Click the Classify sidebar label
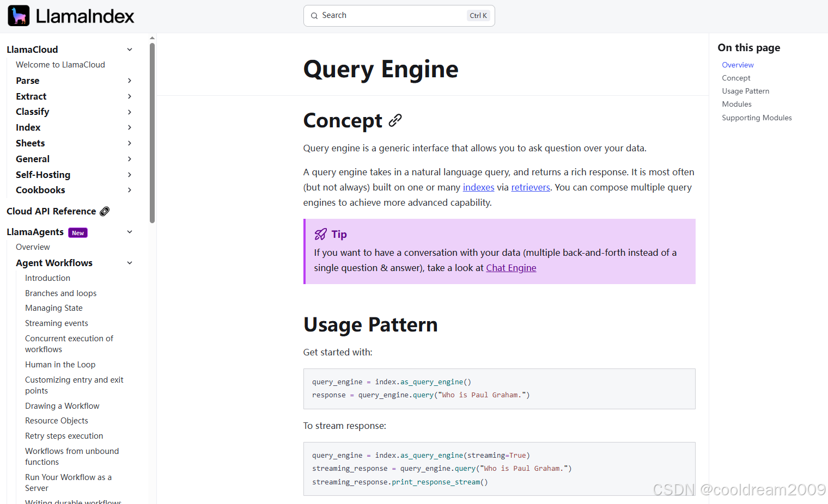This screenshot has height=504, width=828. [x=33, y=112]
